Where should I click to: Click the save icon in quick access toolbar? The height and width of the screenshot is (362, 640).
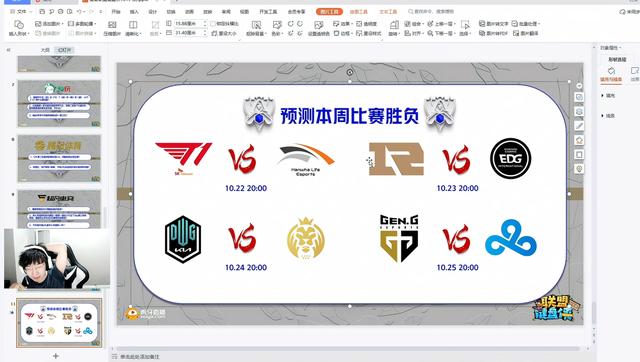42,11
